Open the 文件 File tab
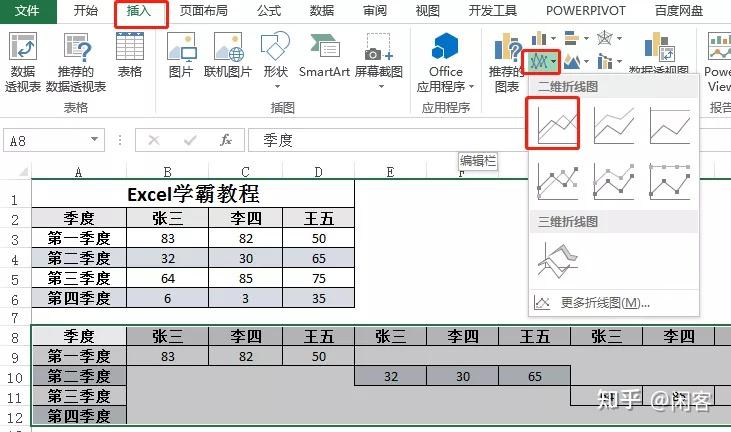 [27, 11]
